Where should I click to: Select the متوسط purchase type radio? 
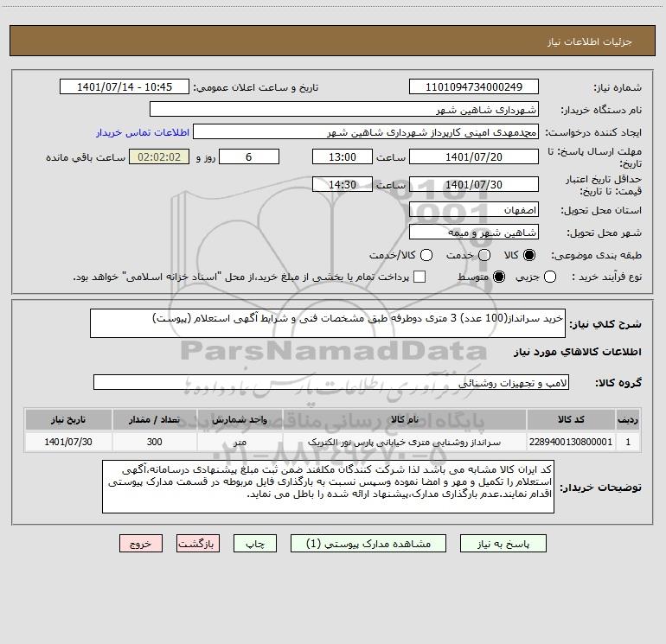tap(499, 277)
